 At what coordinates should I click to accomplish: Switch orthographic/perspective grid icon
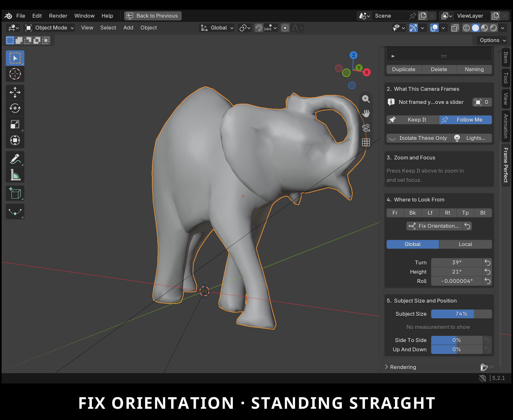(x=366, y=142)
